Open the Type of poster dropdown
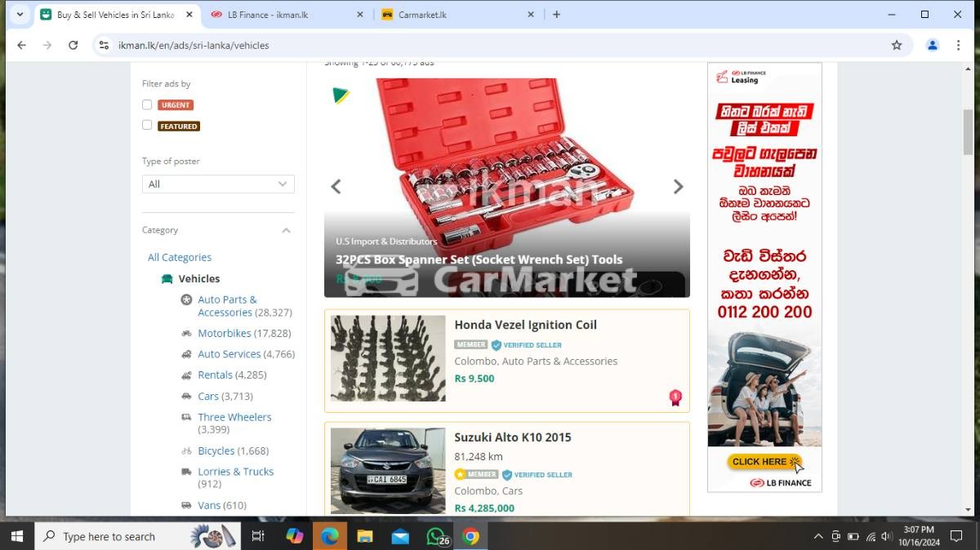The image size is (980, 550). pos(218,184)
